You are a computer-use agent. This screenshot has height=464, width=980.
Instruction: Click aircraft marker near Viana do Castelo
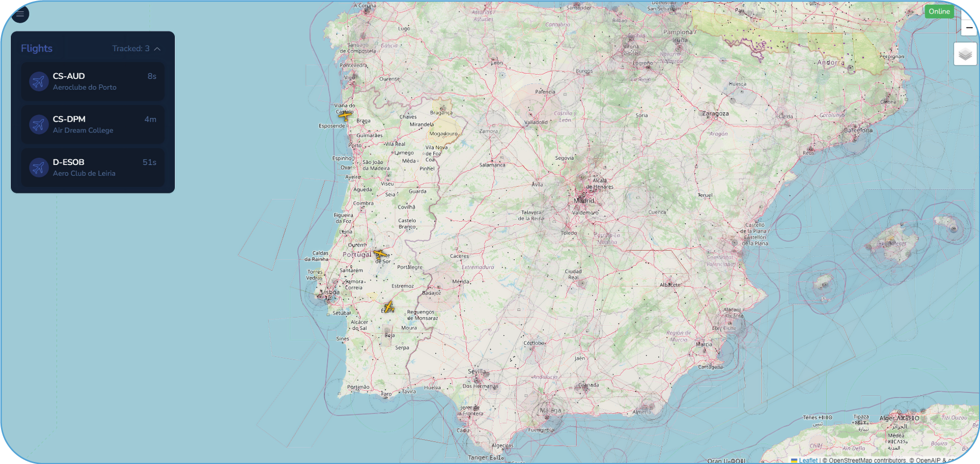pyautogui.click(x=345, y=115)
